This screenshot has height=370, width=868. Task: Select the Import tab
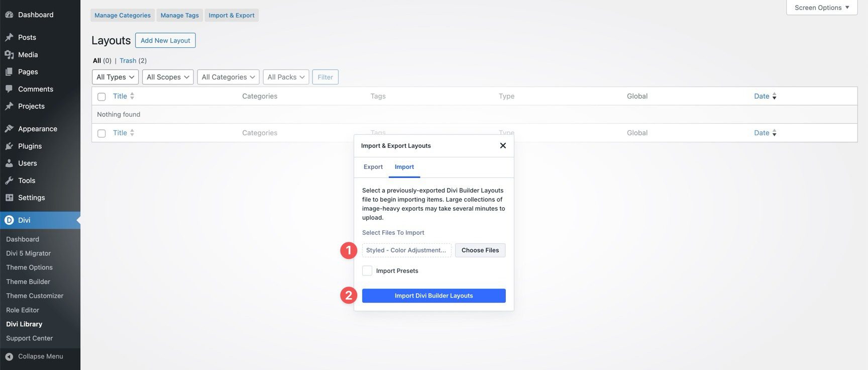(x=404, y=167)
